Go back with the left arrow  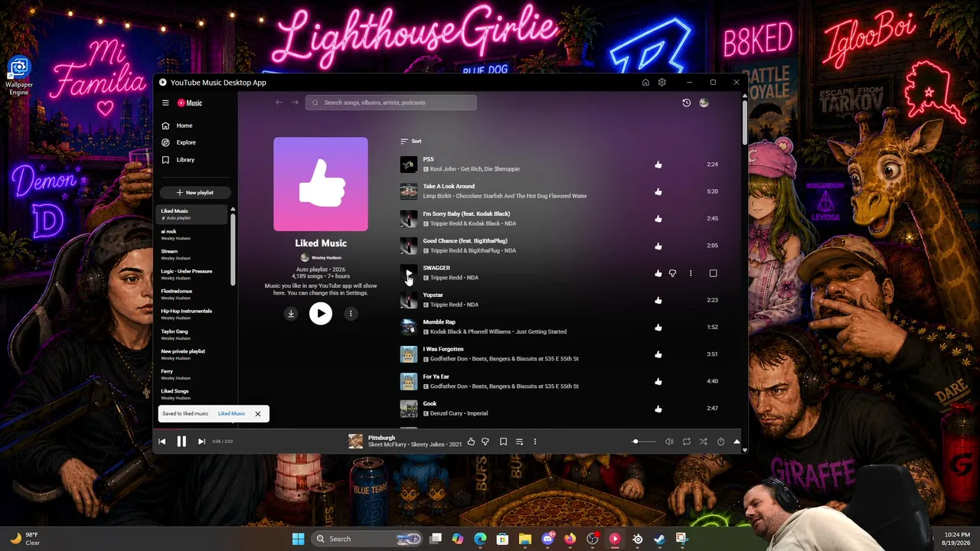coord(279,103)
